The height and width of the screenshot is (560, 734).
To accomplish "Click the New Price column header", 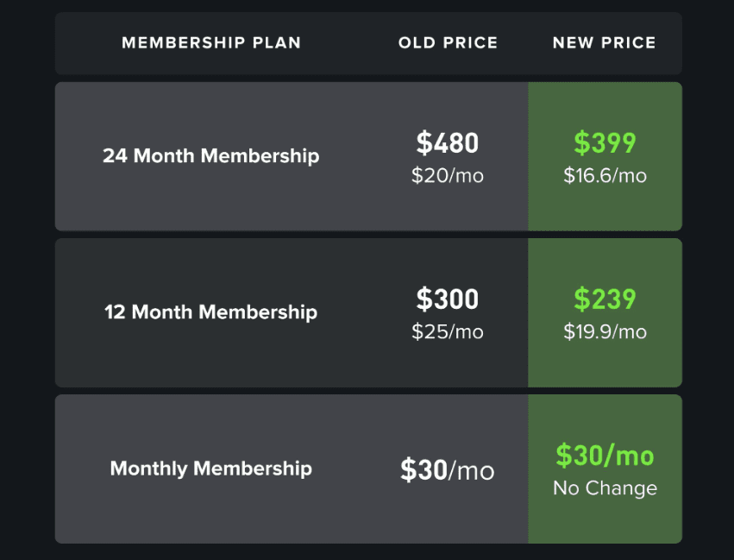I will pyautogui.click(x=604, y=43).
